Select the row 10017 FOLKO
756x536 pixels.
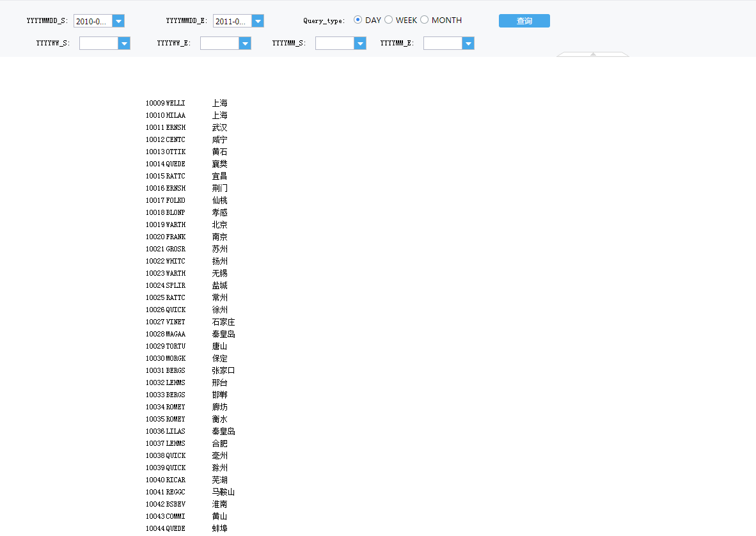[187, 200]
